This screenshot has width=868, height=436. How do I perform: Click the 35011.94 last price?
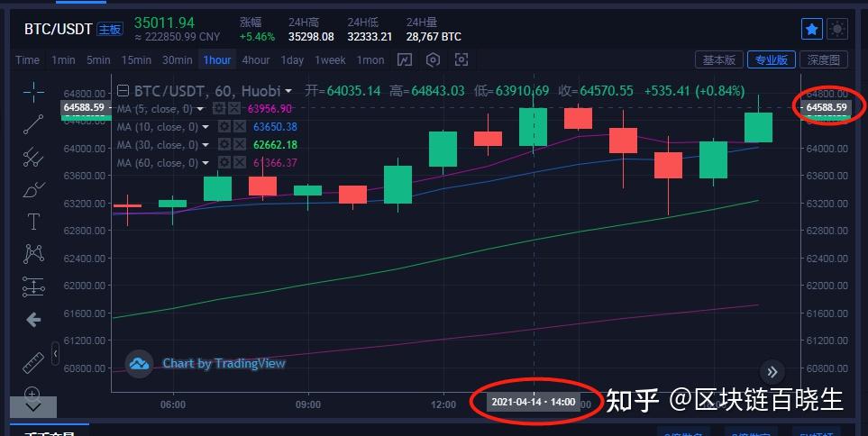click(164, 23)
